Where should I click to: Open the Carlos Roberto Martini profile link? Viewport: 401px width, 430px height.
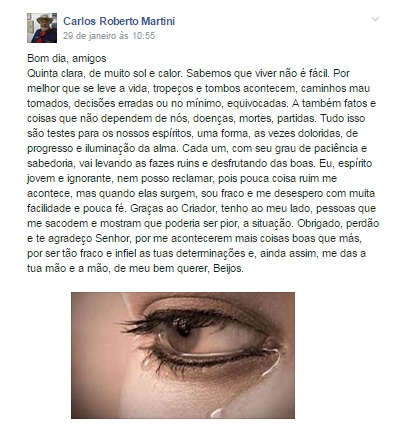tap(119, 21)
